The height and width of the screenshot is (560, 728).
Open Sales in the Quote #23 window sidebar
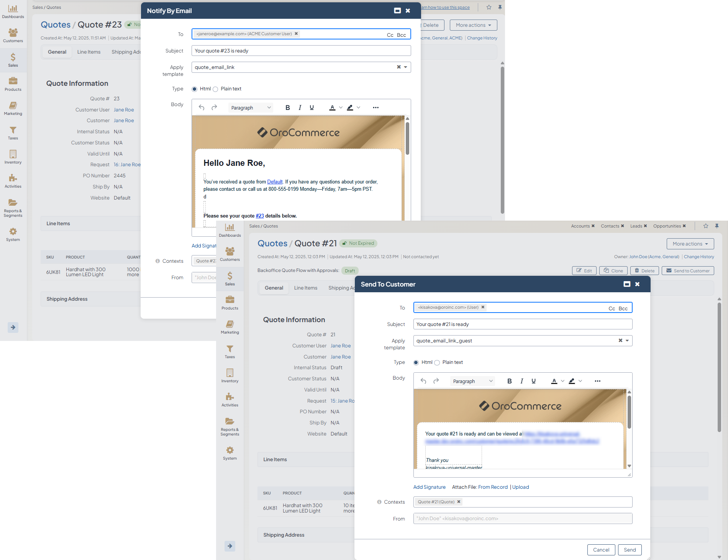(13, 60)
